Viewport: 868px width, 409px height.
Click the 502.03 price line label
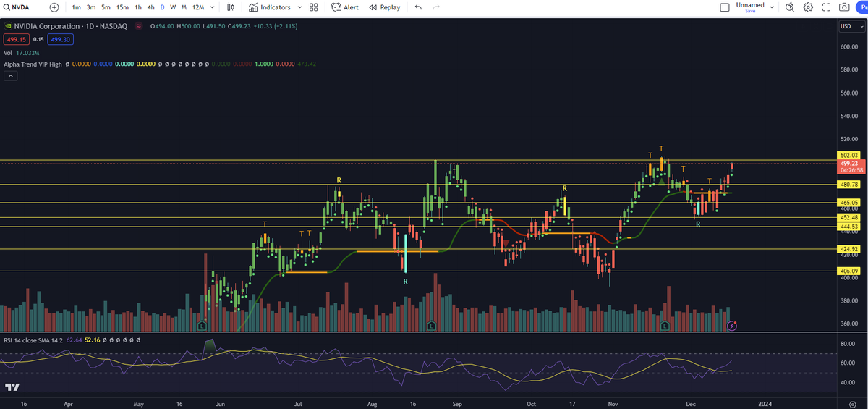click(849, 155)
